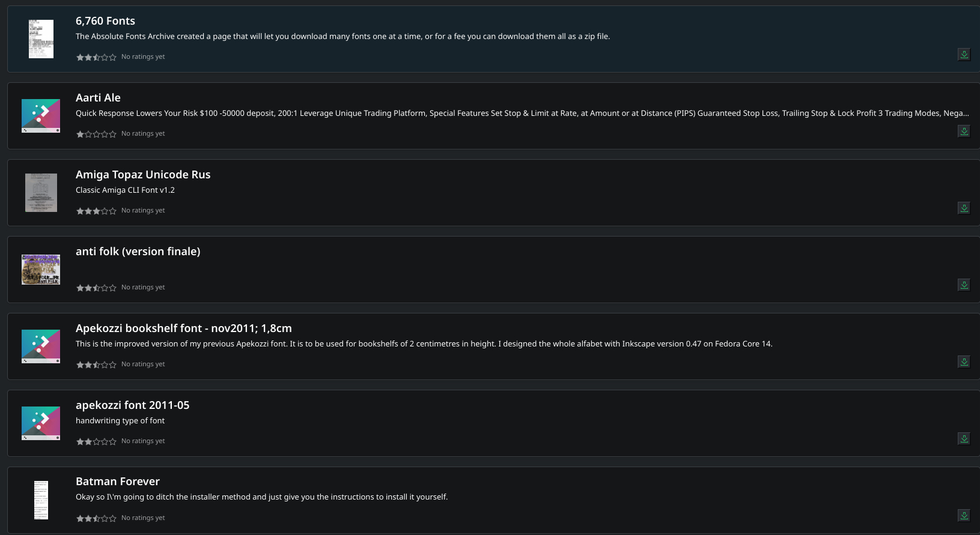Image resolution: width=980 pixels, height=535 pixels.
Task: Click star rating under apekozzi font 2011-05
Action: pos(96,441)
